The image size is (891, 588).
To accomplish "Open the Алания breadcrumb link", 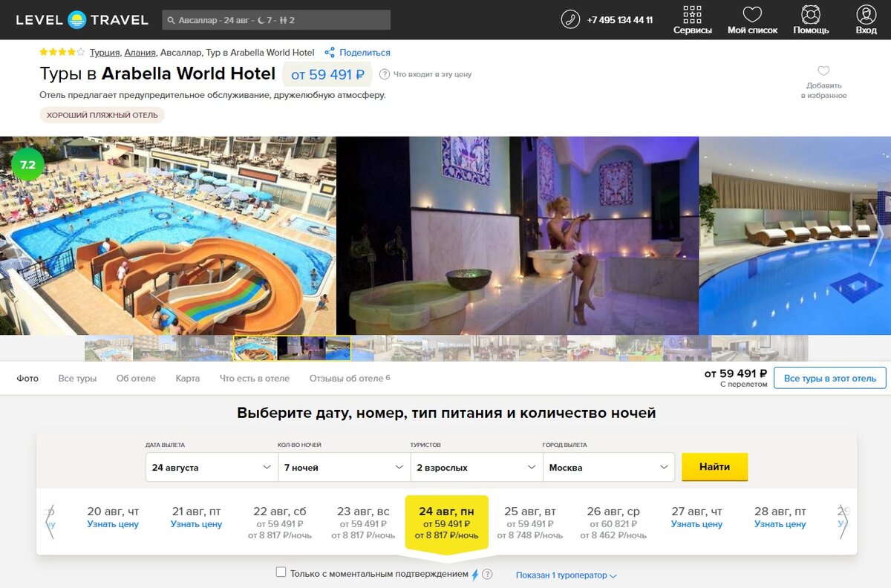I will tap(140, 53).
